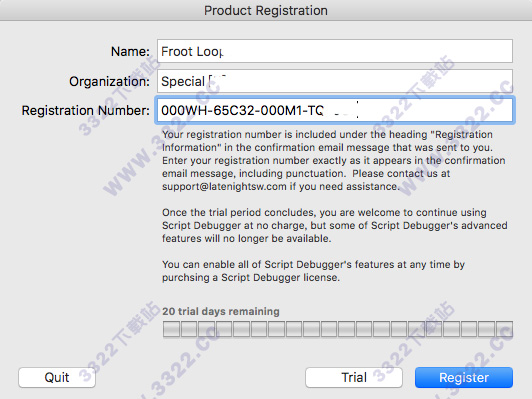Click the 'Name:' label
Viewport: 532px width, 399px height.
point(130,52)
